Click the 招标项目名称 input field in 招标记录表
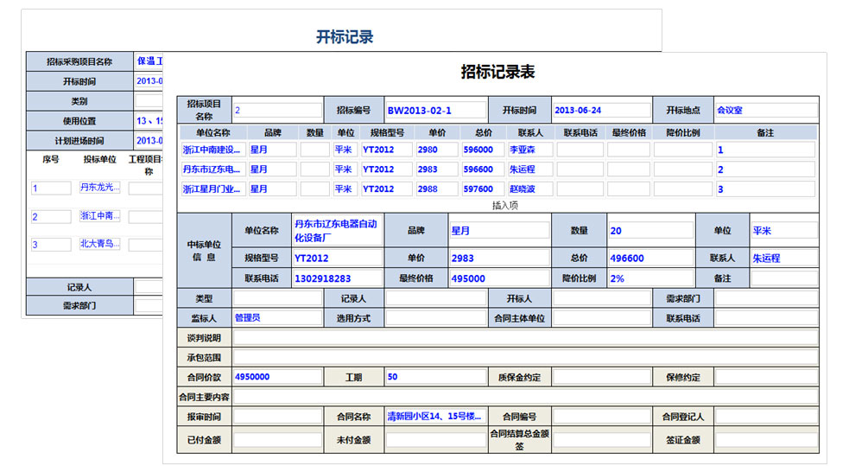This screenshot has width=868, height=466. click(x=277, y=111)
